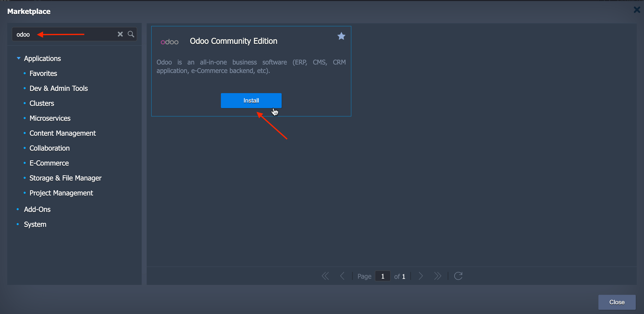Click the search magnifier icon
This screenshot has height=314, width=644.
click(131, 34)
